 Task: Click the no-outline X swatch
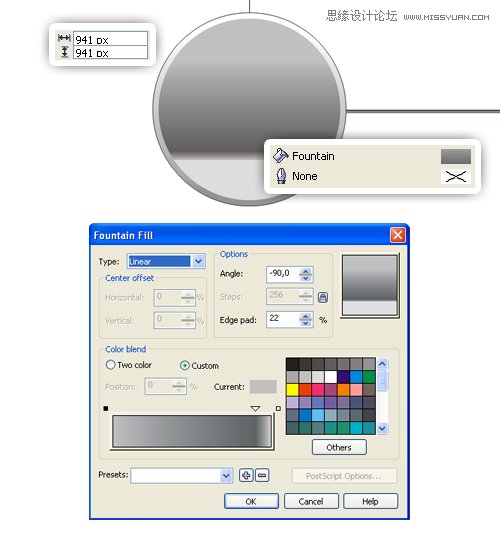pyautogui.click(x=455, y=176)
